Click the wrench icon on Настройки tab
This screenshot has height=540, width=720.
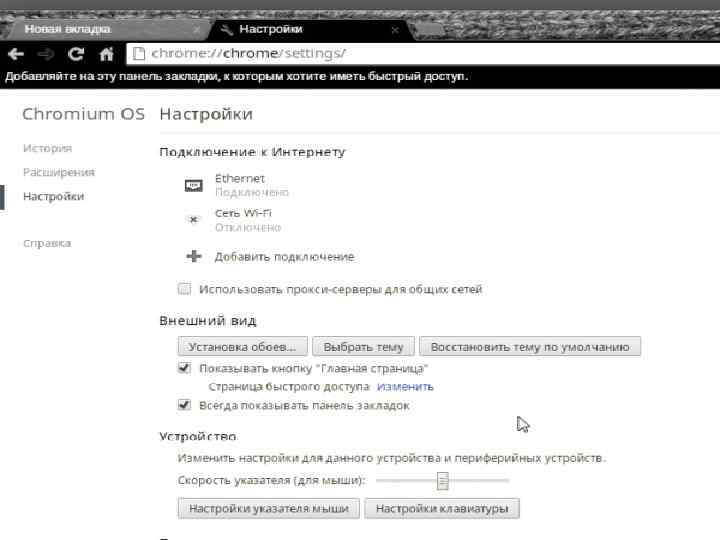226,30
